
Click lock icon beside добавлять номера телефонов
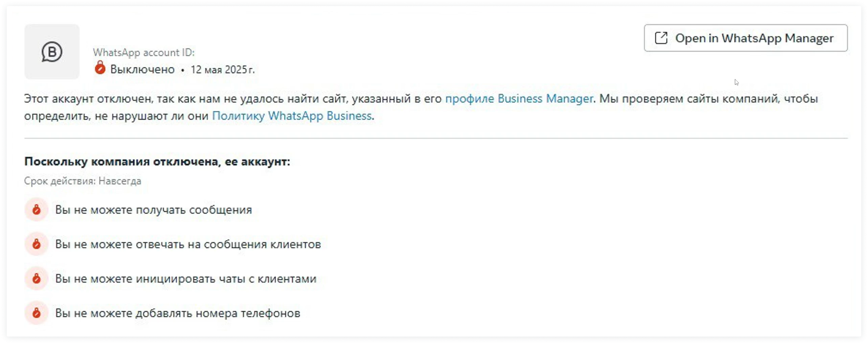point(37,313)
